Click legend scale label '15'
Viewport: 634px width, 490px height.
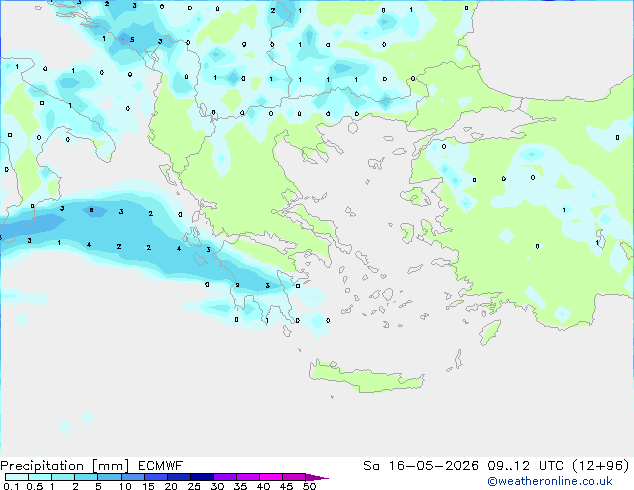click(x=148, y=486)
